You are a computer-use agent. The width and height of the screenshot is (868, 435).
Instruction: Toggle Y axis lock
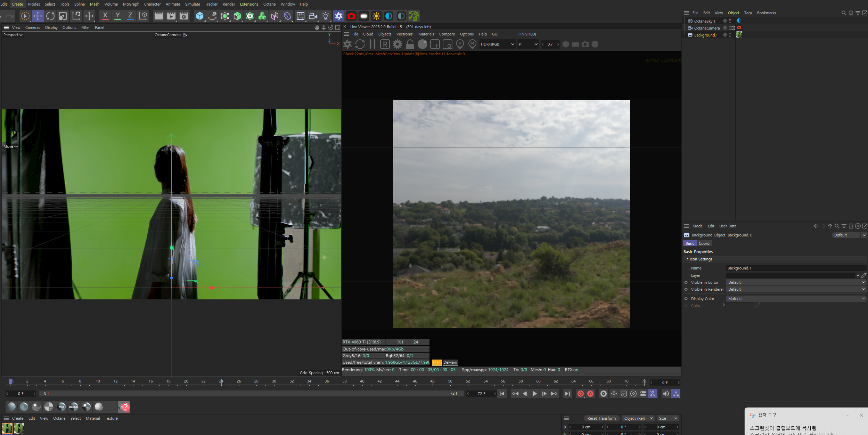[x=118, y=16]
